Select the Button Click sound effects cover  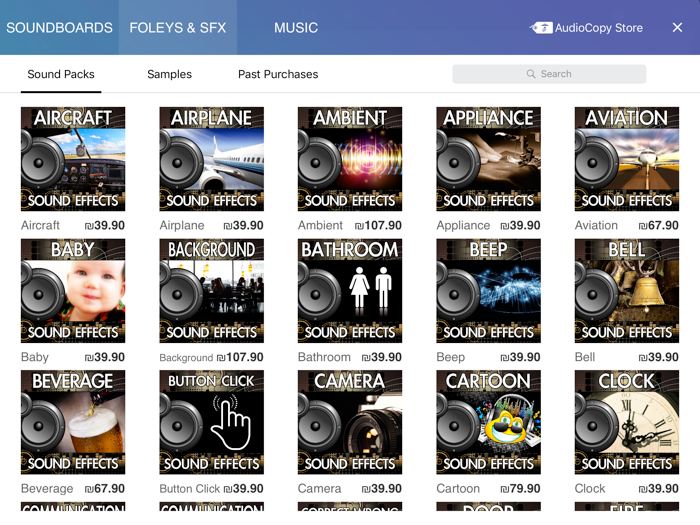[212, 422]
